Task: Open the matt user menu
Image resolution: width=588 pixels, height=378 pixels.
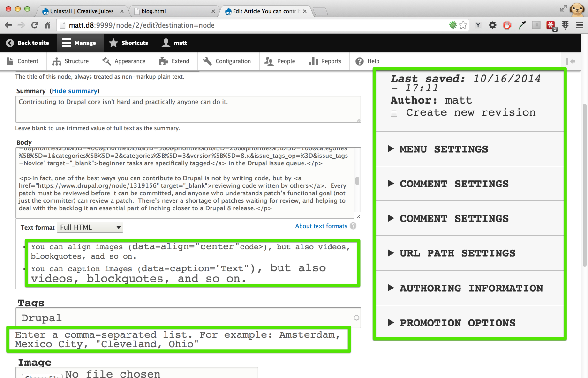Action: (x=174, y=43)
